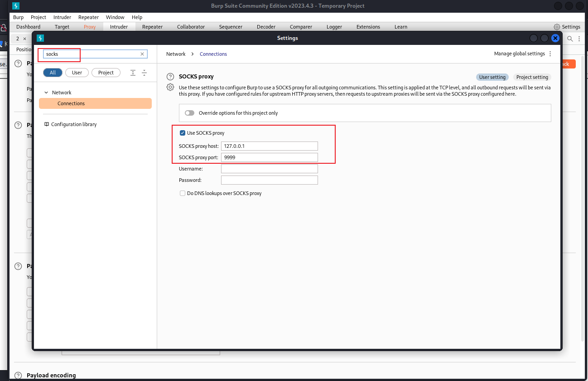Click the Network breadcrumb
The height and width of the screenshot is (381, 588).
(176, 54)
